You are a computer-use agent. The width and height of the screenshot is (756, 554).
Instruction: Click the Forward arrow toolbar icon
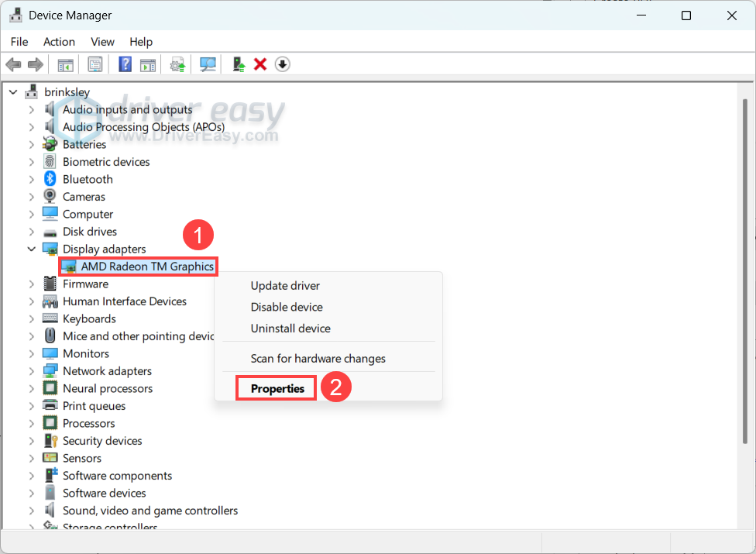(x=35, y=64)
